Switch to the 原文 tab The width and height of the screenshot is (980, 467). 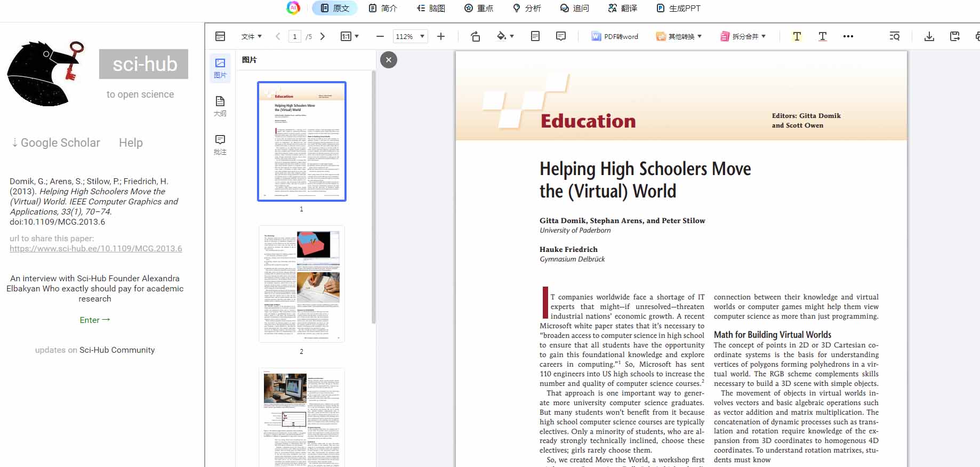tap(335, 8)
